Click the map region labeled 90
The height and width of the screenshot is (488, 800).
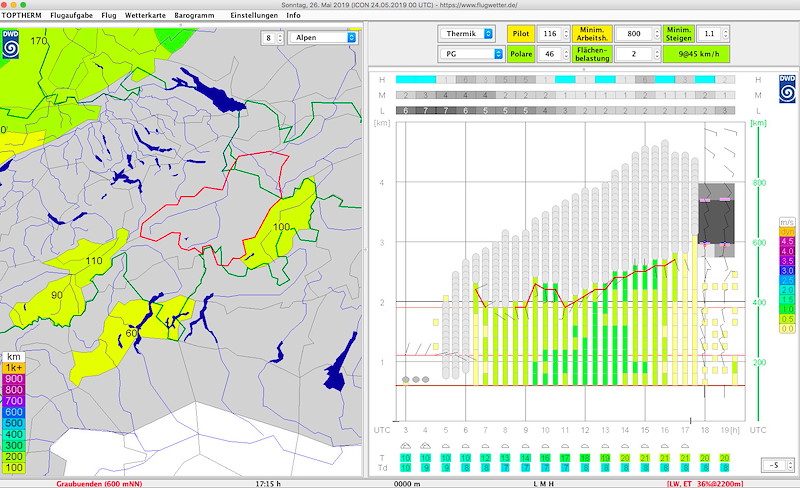57,295
